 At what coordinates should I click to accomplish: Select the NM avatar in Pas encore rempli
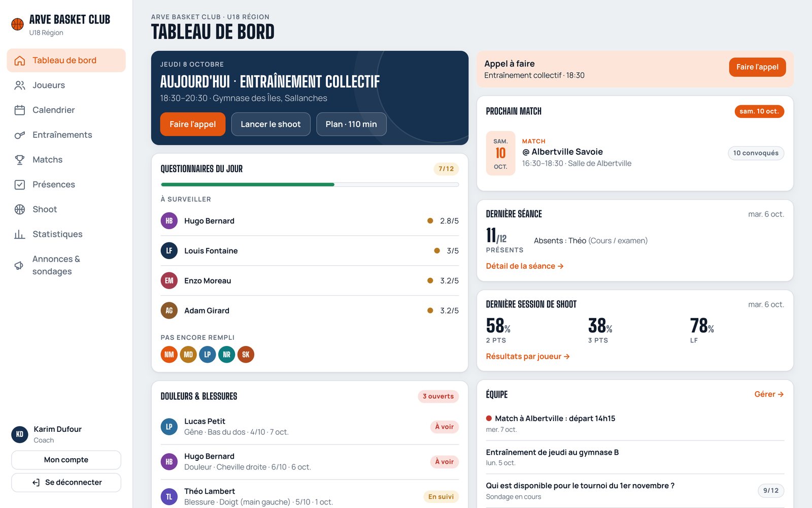169,355
